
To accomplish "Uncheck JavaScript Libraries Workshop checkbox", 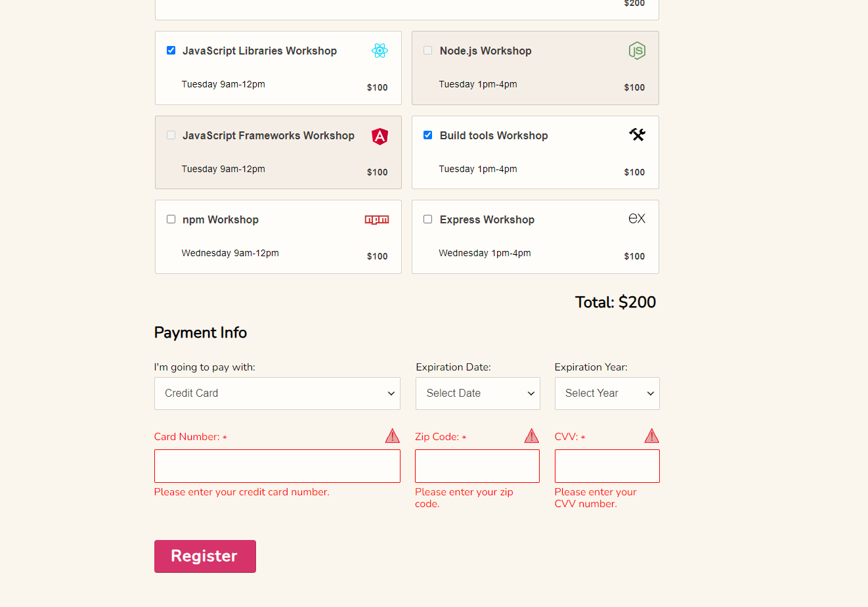I will tap(171, 50).
